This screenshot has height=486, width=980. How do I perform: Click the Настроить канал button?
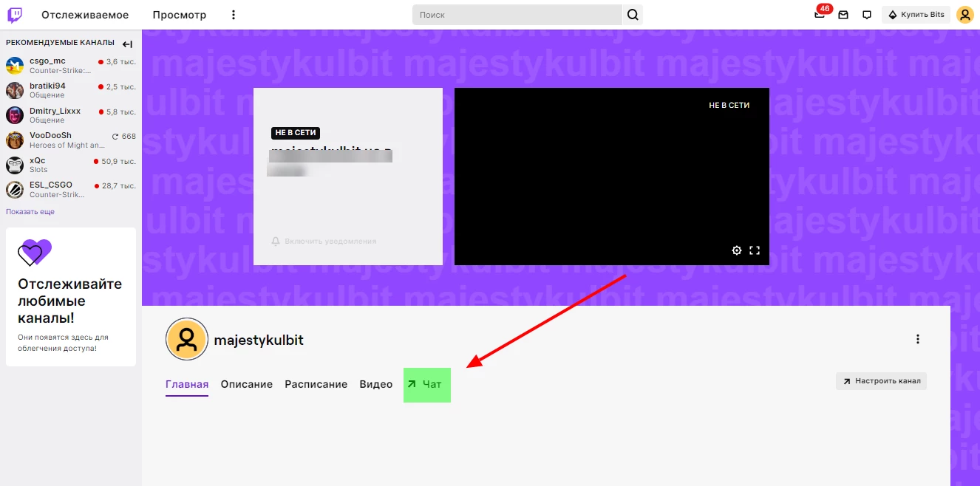pos(881,381)
